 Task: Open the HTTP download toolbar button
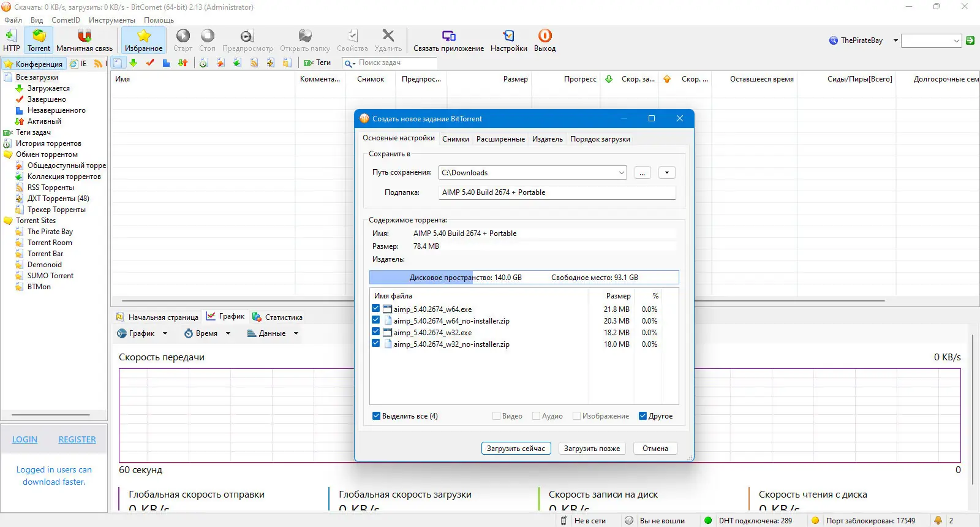pos(11,40)
